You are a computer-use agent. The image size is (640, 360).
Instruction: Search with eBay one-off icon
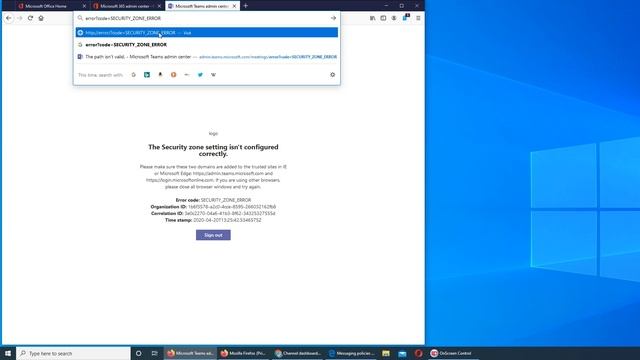click(187, 75)
